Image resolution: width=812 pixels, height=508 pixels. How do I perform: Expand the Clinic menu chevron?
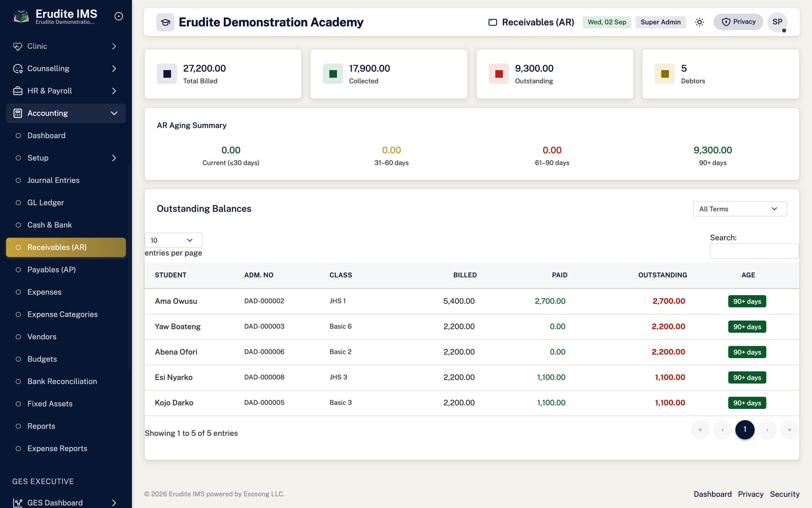pos(114,46)
